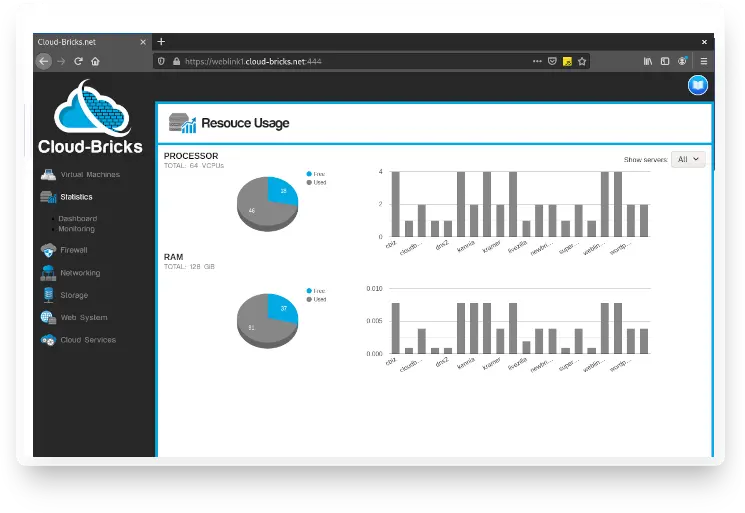The height and width of the screenshot is (513, 745).
Task: Close the Cloud-Bricks.net tab
Action: click(143, 42)
